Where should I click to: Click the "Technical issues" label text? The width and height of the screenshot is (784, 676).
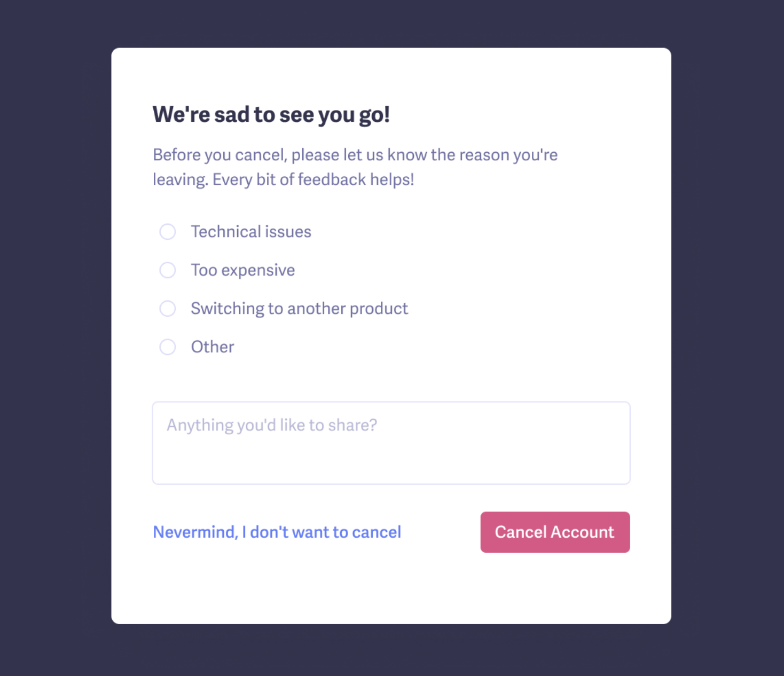pos(251,232)
